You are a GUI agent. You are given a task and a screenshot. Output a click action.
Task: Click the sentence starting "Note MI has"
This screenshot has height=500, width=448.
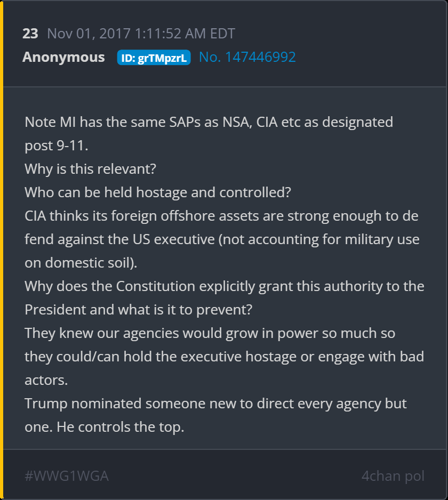click(x=209, y=122)
